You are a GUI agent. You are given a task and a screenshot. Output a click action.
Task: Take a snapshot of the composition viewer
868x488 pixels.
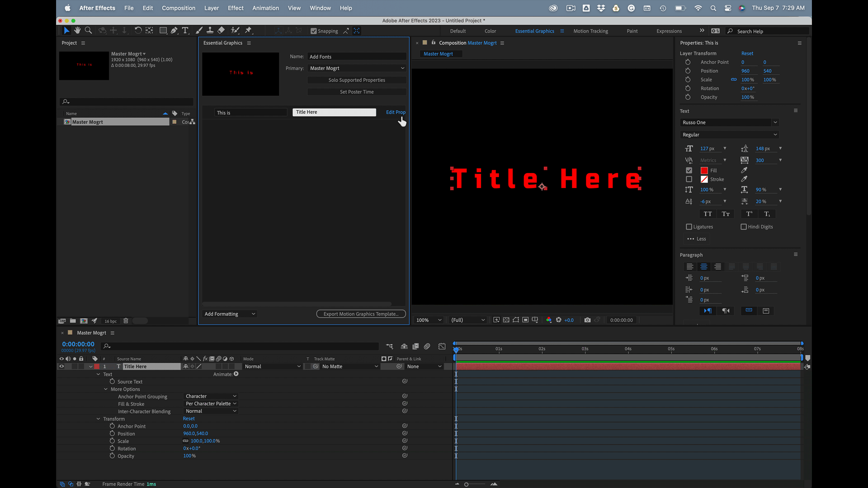pos(587,320)
